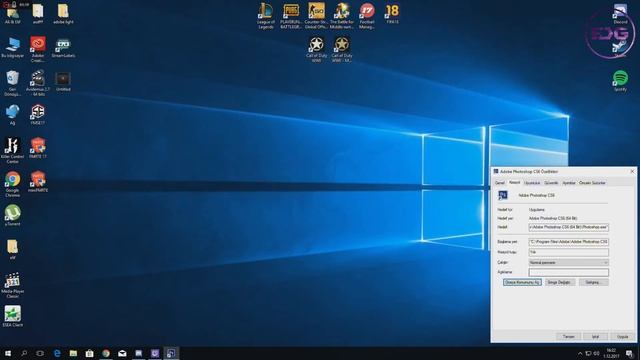Click the Uygula button in the Properties dialog
This screenshot has height=360, width=640.
click(622, 337)
